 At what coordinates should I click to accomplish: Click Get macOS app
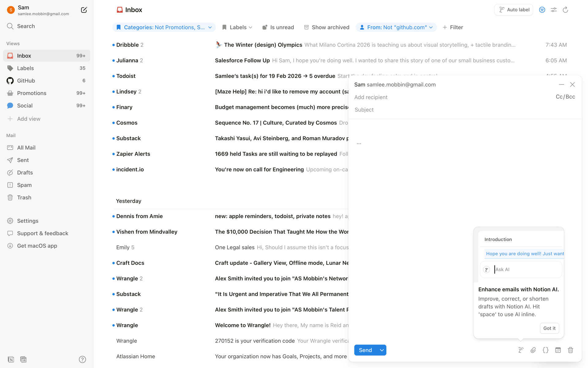point(47,246)
